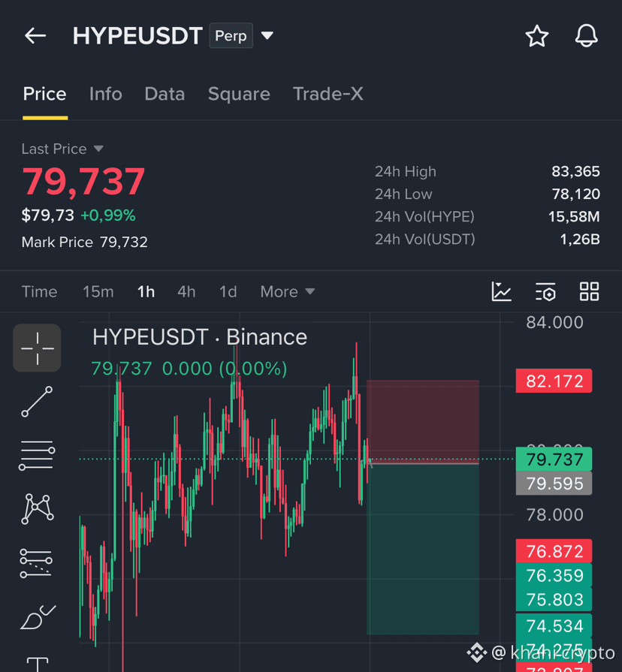This screenshot has height=672, width=622.
Task: Click the 24h Vol(HYPE) value 15,58M
Action: pos(574,216)
